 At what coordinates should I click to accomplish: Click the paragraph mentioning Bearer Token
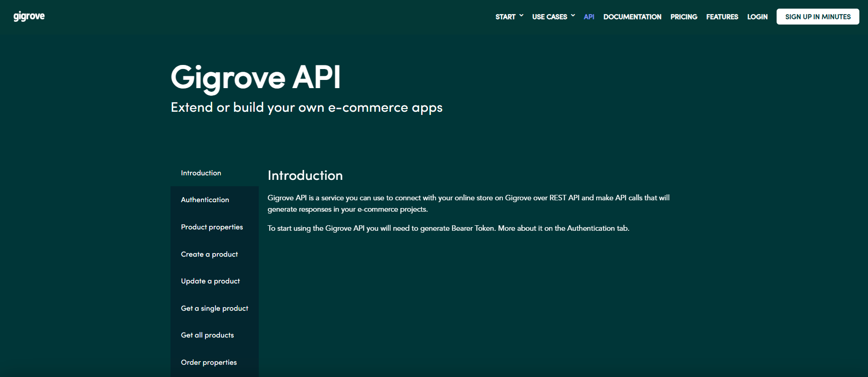448,228
